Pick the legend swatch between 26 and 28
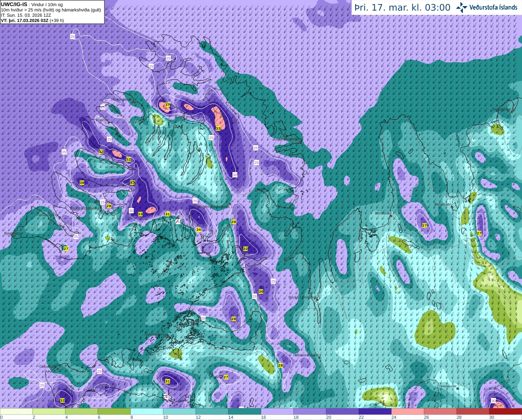This screenshot has width=522, height=420. coord(440,411)
